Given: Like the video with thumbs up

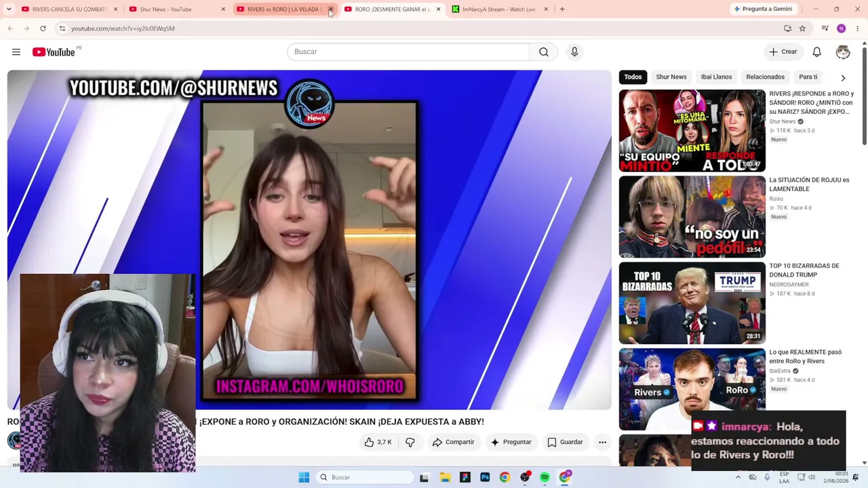Looking at the screenshot, I should 378,442.
